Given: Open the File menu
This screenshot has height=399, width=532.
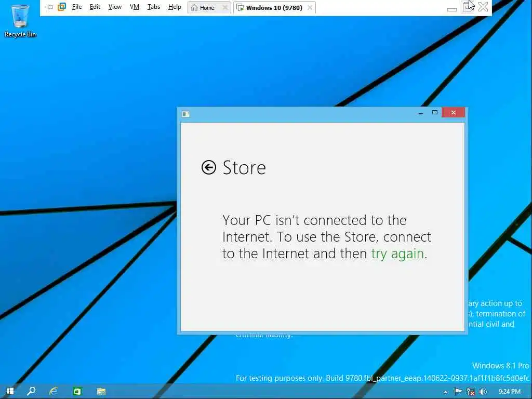Looking at the screenshot, I should pyautogui.click(x=77, y=7).
